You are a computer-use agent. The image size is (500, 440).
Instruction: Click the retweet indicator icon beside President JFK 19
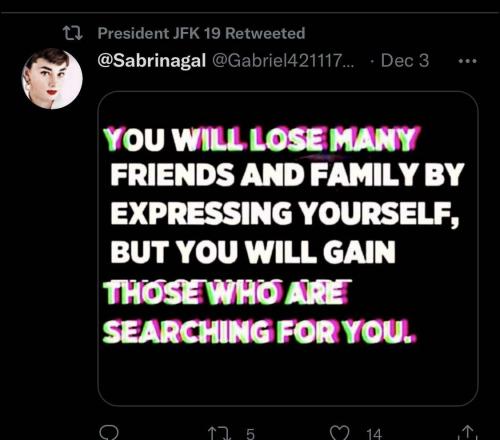tap(73, 33)
